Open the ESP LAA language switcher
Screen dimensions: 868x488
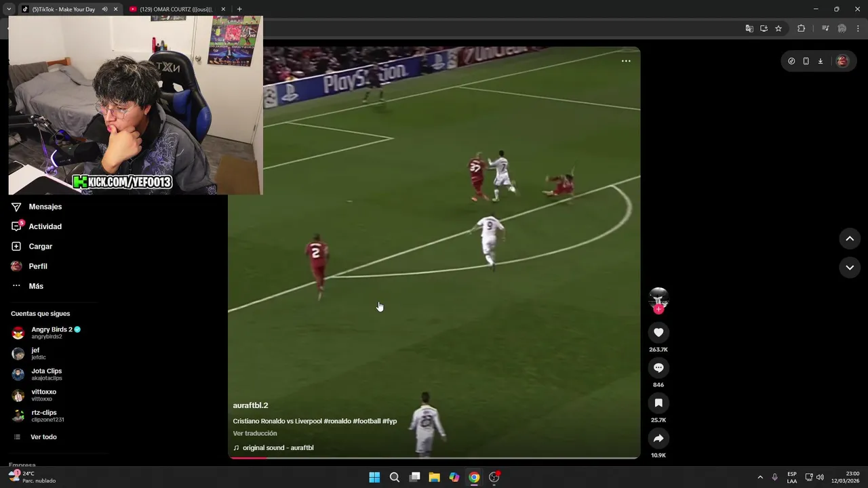792,477
